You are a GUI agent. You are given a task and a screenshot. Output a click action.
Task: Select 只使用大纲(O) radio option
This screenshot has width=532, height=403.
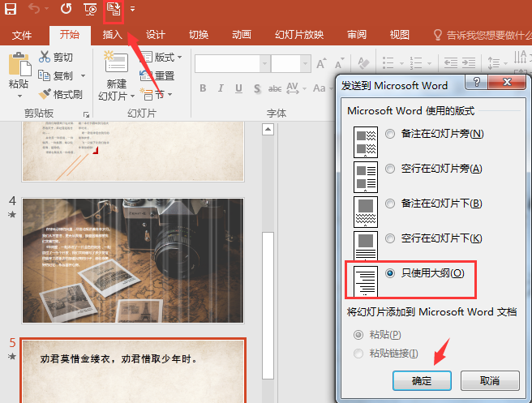coord(390,273)
